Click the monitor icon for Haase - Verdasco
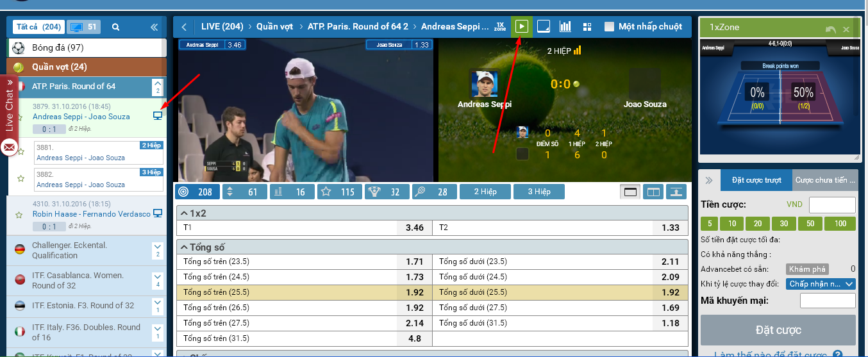This screenshot has width=868, height=357. (x=158, y=213)
